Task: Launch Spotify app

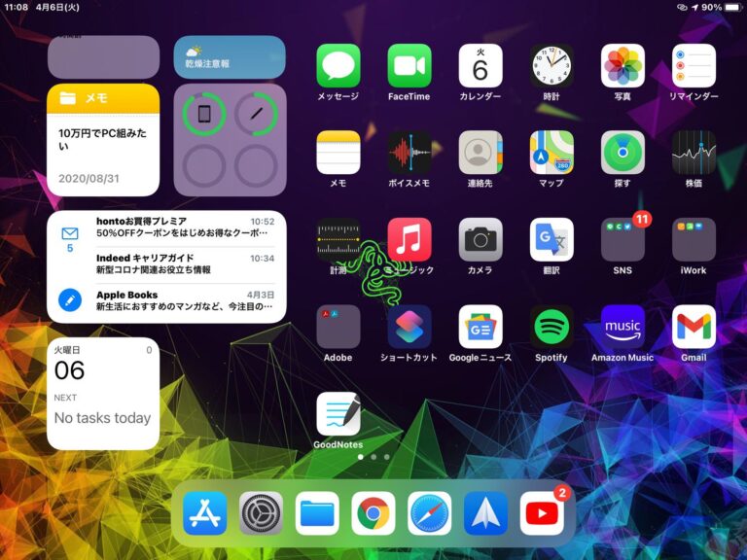Action: coord(551,327)
